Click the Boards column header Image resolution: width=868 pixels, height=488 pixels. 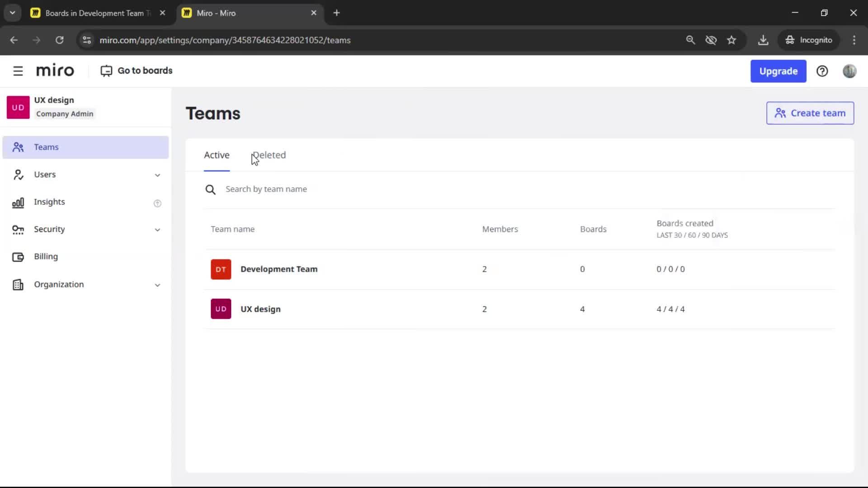[593, 229]
